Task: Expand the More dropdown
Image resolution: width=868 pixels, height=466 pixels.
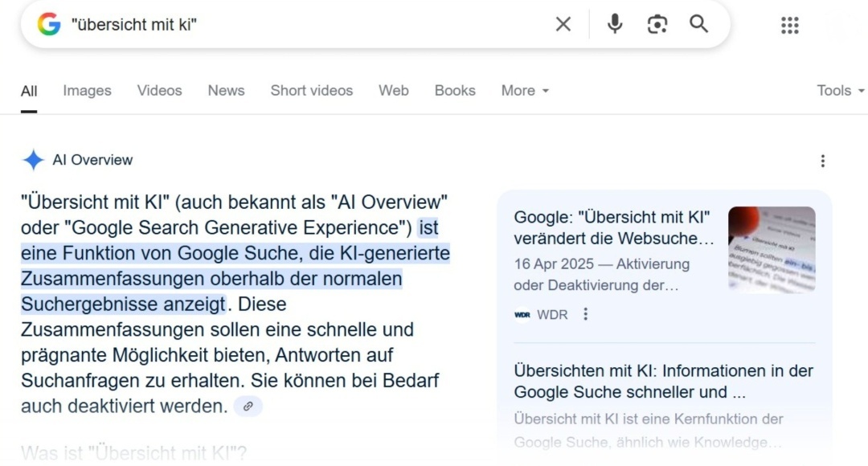Action: tap(525, 91)
